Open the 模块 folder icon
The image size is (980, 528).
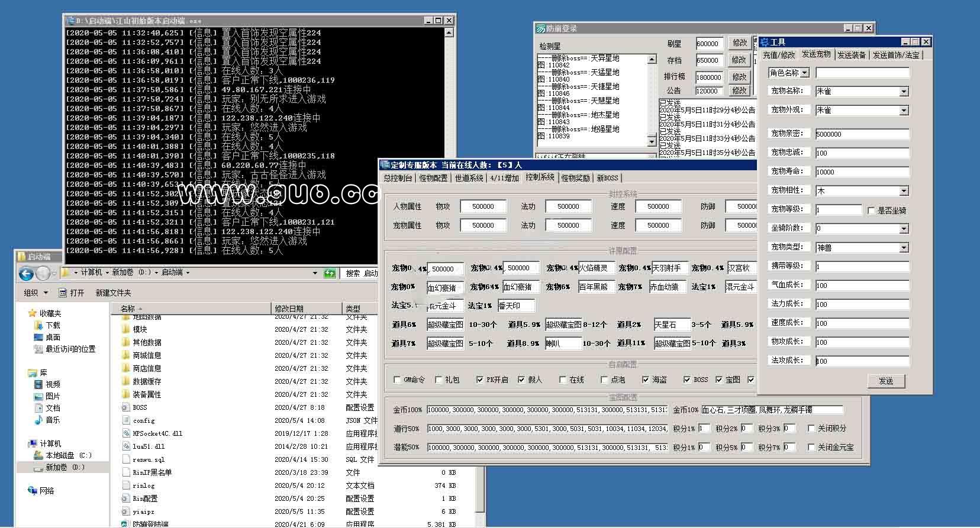click(x=125, y=329)
